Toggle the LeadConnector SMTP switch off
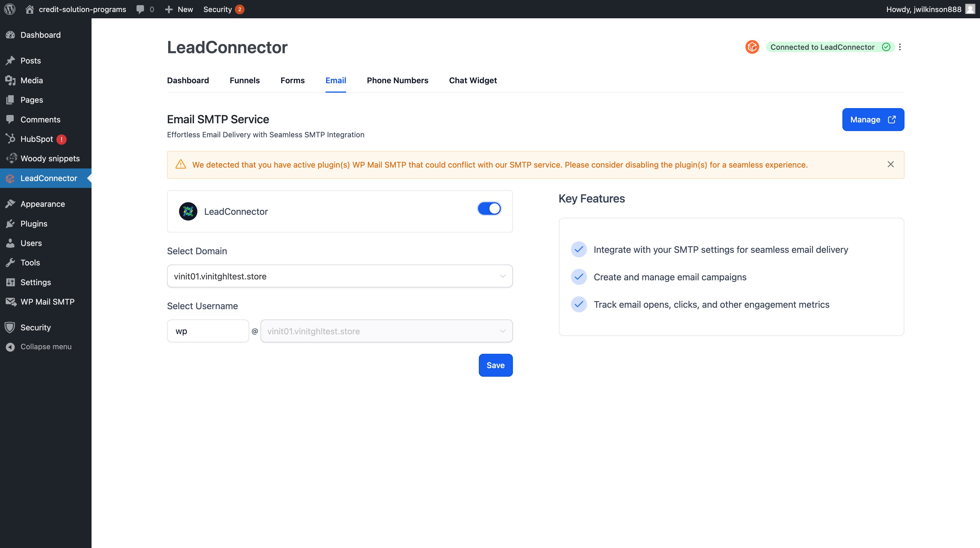 [x=489, y=209]
